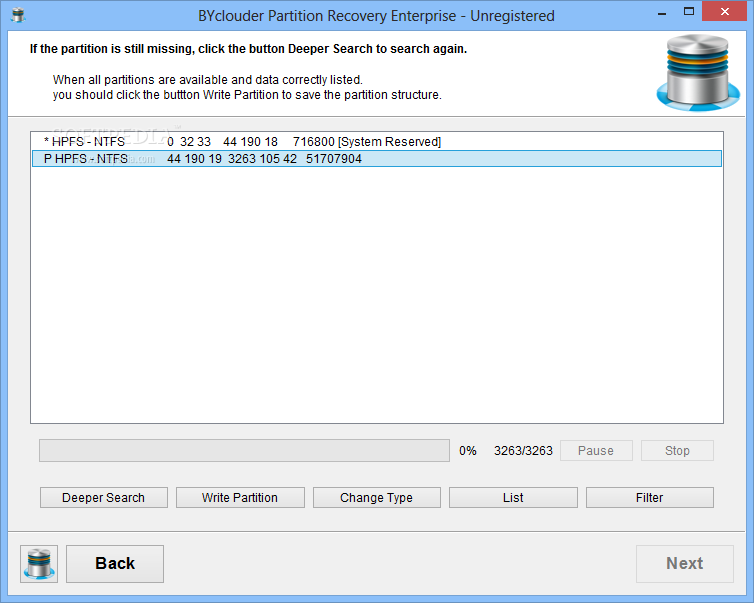Click the List button
The width and height of the screenshot is (754, 603).
click(x=513, y=498)
